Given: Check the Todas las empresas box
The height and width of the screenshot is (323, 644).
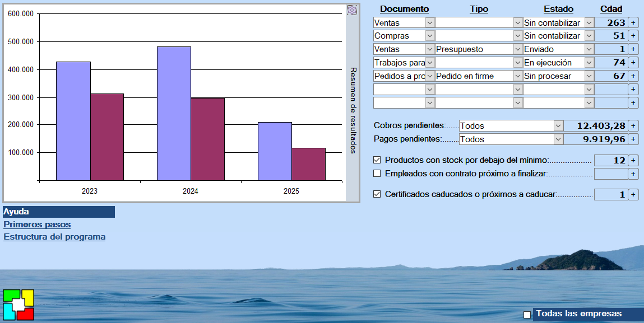Looking at the screenshot, I should pos(527,315).
